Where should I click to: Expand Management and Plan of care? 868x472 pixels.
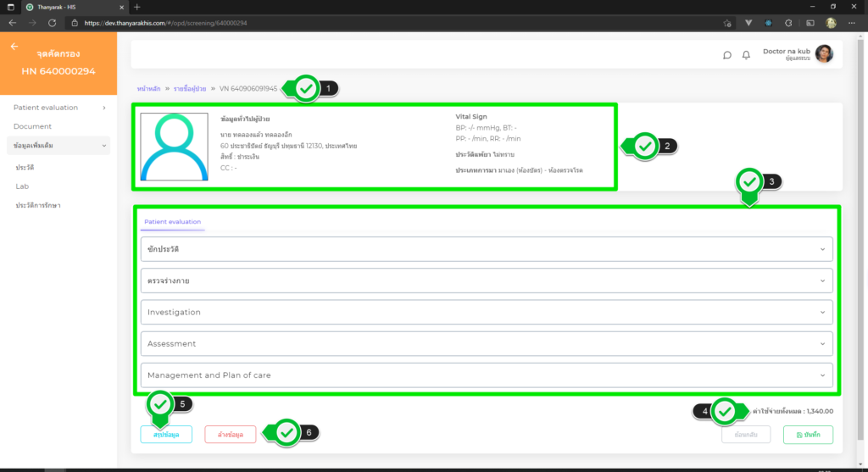(x=486, y=375)
